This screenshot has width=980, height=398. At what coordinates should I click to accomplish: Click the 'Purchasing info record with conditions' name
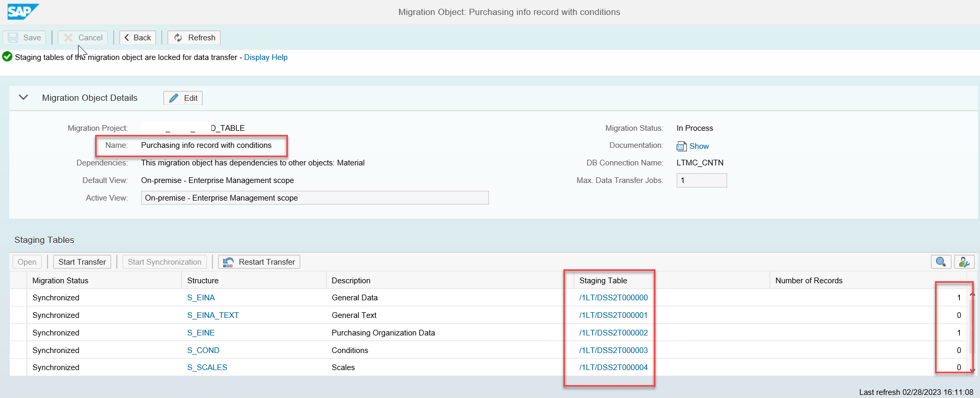click(x=206, y=145)
